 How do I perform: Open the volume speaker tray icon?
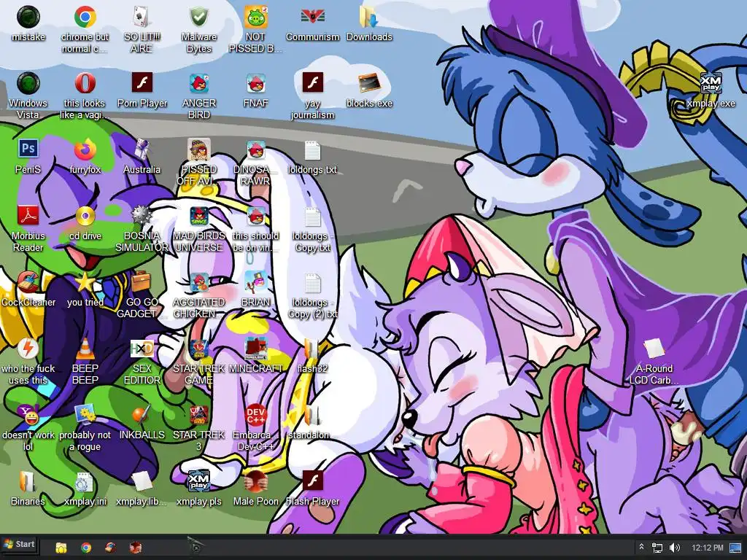[x=674, y=548]
